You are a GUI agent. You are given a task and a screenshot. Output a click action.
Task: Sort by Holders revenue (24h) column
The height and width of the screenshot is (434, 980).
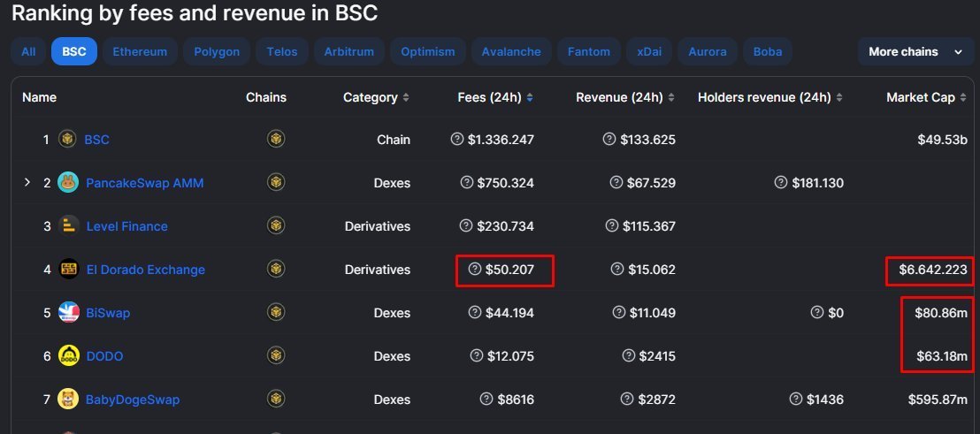click(770, 97)
